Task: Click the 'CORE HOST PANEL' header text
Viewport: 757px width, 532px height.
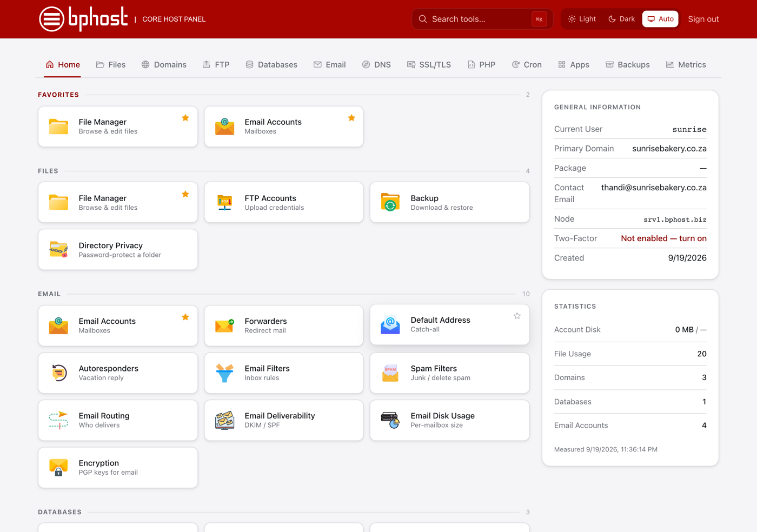Action: pos(174,19)
